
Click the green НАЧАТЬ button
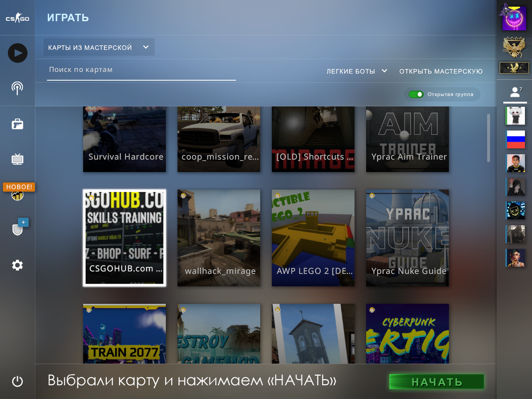(437, 382)
